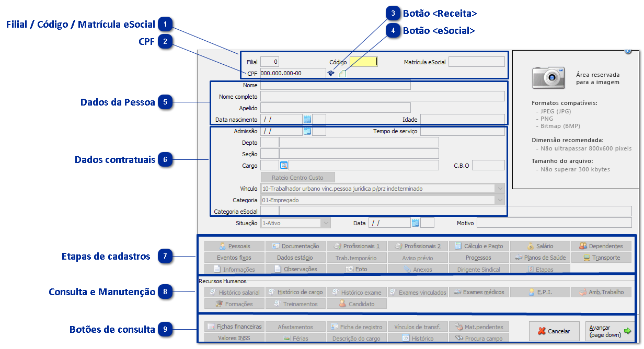644x349 pixels.
Task: Click the Nome completo field
Action: tap(383, 96)
